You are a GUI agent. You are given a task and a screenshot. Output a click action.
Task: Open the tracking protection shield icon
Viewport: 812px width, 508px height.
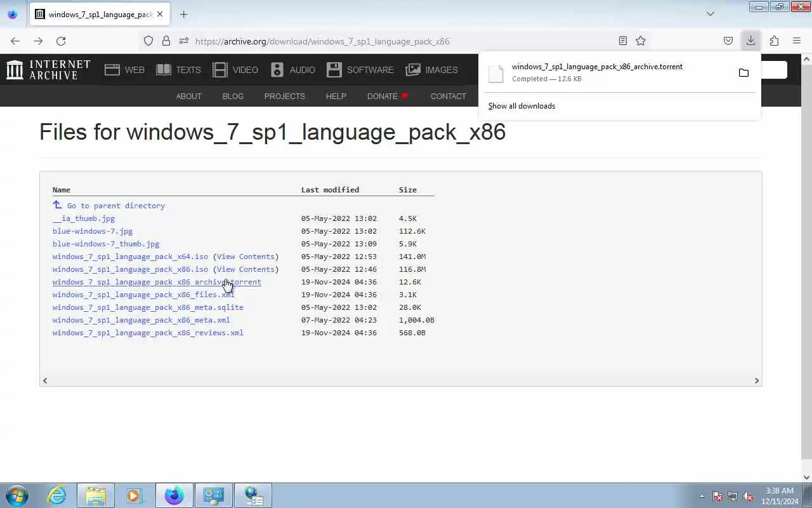148,41
